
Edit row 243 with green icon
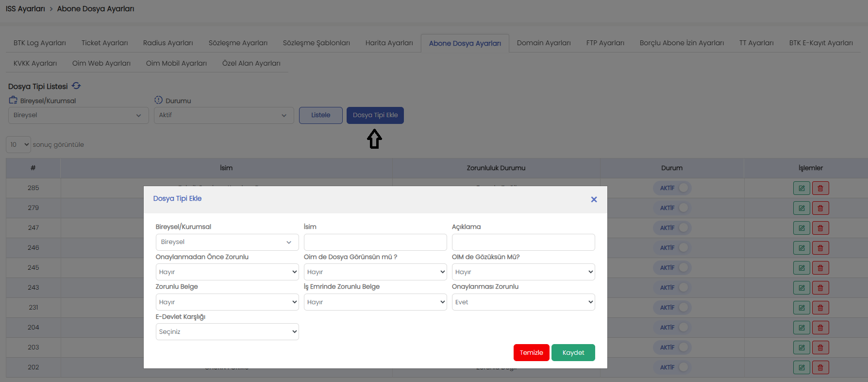[x=801, y=288]
